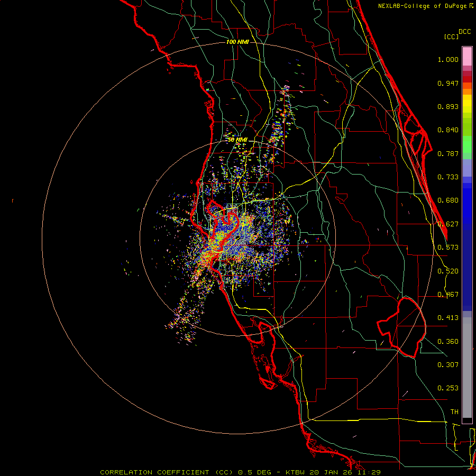The width and height of the screenshot is (476, 476).
Task: Click the 0.520 scale value
Action: [448, 271]
